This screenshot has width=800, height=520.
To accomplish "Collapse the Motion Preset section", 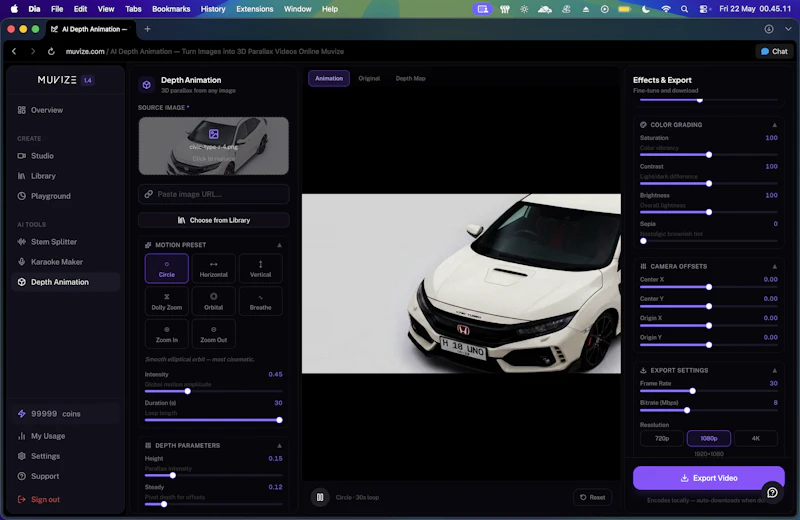I will tap(279, 245).
